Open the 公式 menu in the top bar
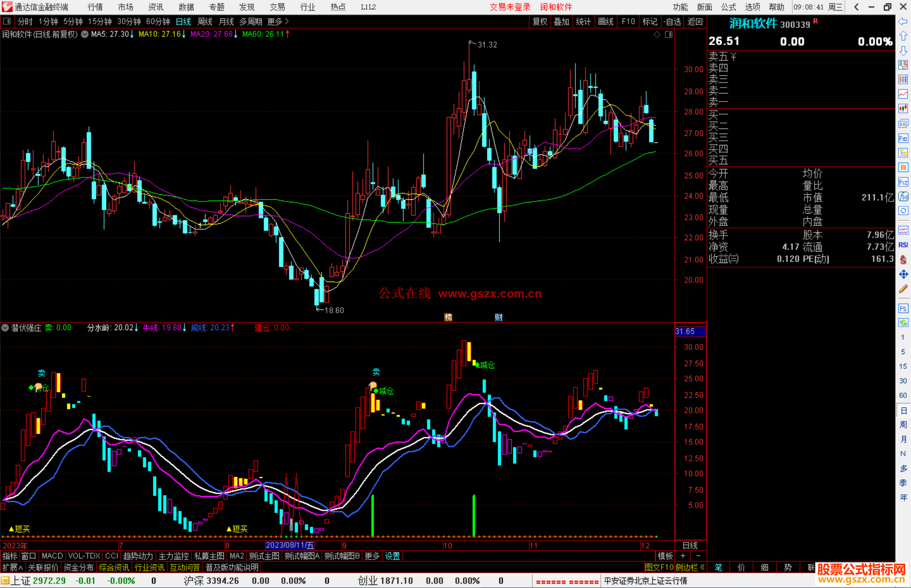This screenshot has width=911, height=588. tap(728, 7)
